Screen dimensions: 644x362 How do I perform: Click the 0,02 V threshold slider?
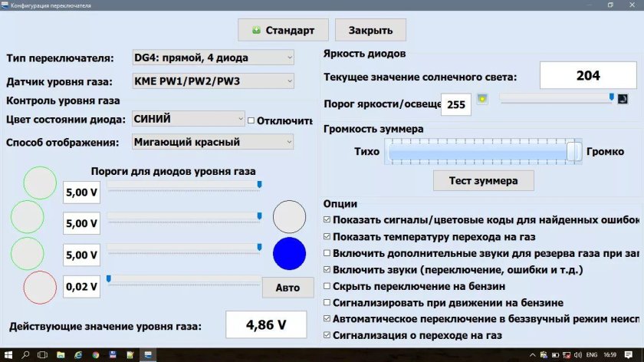[184, 279]
